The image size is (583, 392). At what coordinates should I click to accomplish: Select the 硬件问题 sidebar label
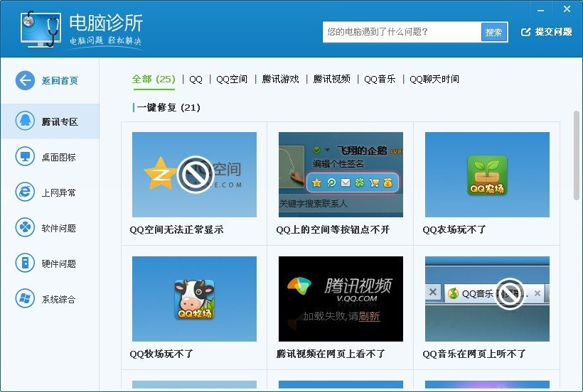59,263
